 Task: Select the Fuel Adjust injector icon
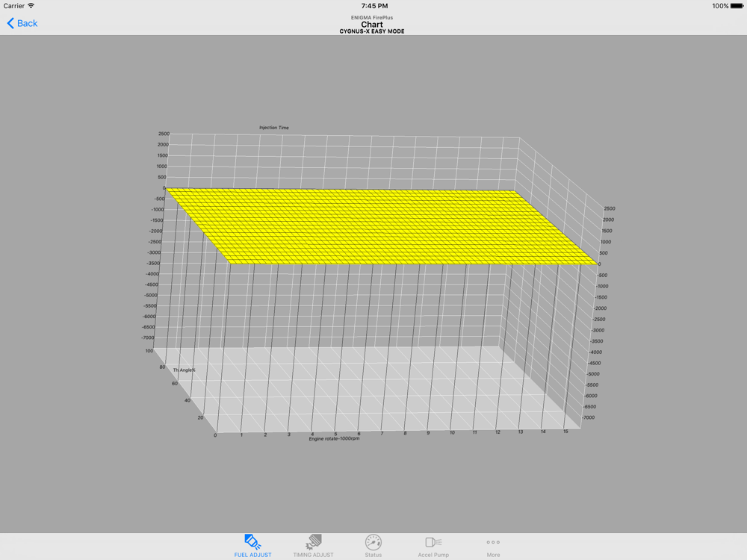coord(252,542)
